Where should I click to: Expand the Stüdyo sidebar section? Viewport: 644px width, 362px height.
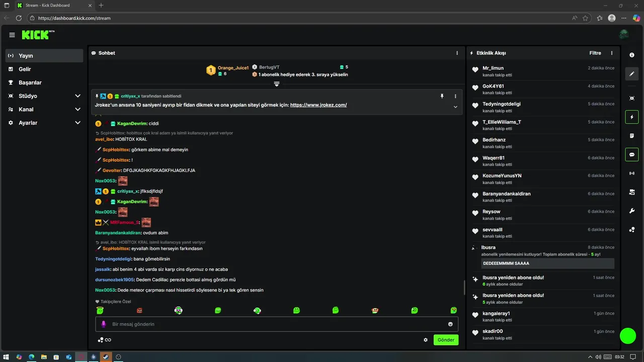(77, 96)
